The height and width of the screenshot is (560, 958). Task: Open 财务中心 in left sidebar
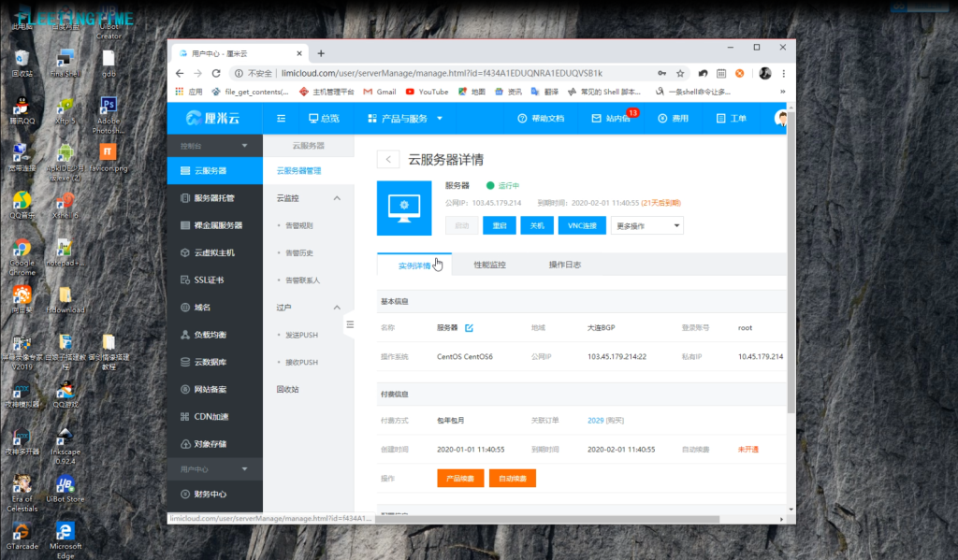(x=215, y=494)
